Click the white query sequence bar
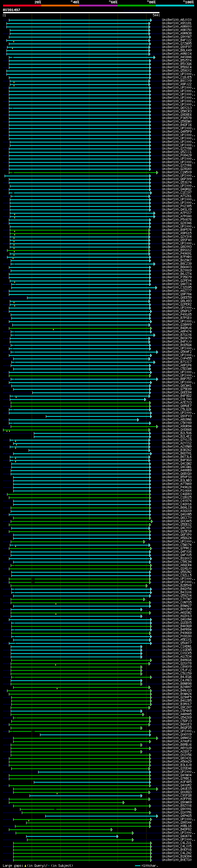This screenshot has width=197, height=868. 81,12
